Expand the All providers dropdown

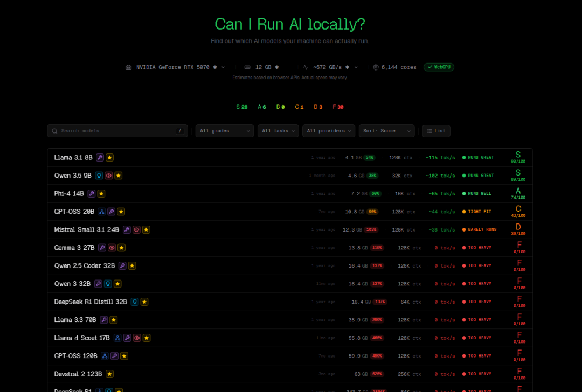tap(328, 131)
